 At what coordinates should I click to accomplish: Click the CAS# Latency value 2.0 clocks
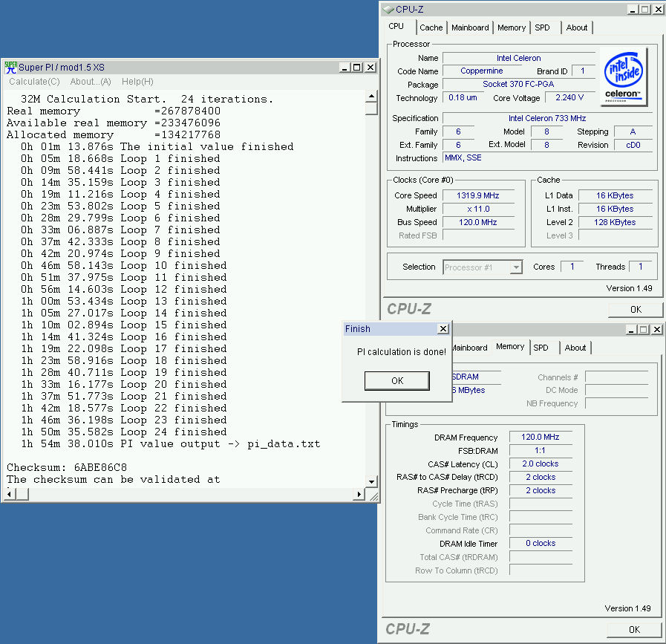541,464
